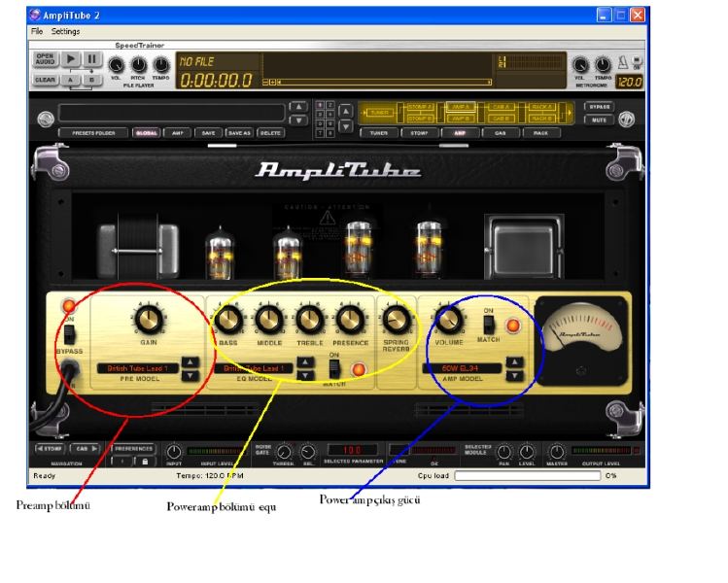
Task: Click the Bass knob
Action: [x=230, y=319]
